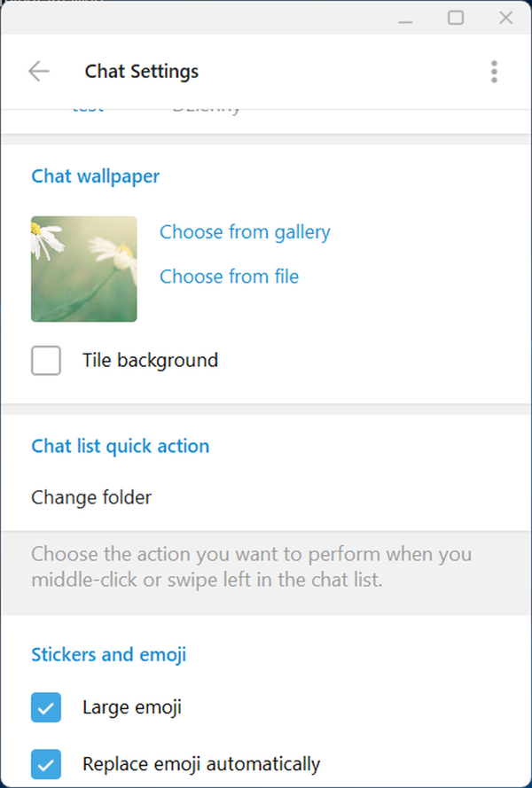Click the Chat wallpaper section heading
532x788 pixels.
[x=96, y=176]
